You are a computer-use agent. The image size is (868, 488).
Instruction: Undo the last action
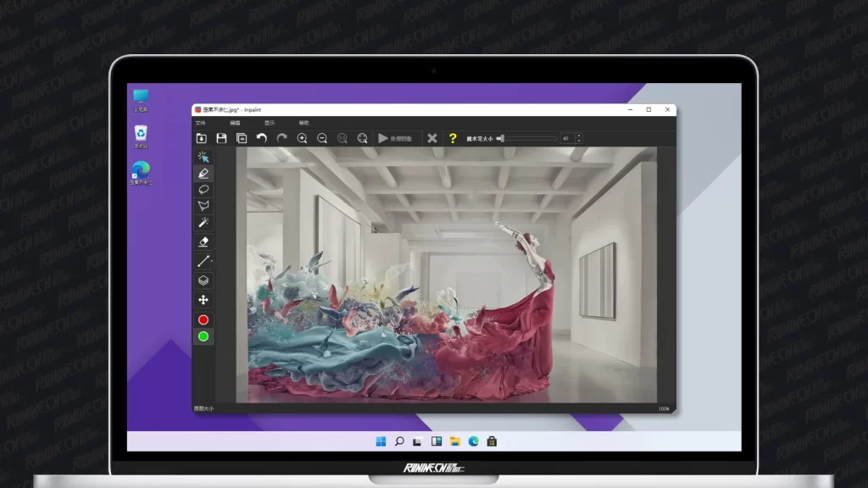point(262,138)
